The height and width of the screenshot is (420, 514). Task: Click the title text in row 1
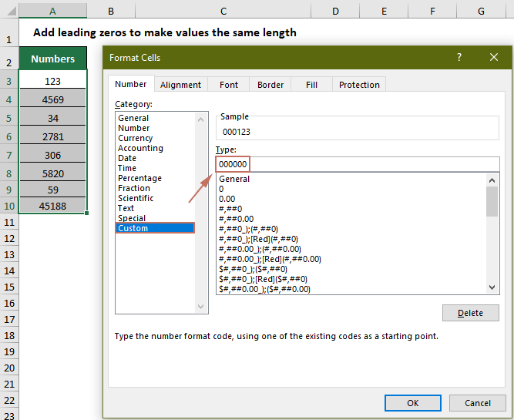tap(165, 32)
